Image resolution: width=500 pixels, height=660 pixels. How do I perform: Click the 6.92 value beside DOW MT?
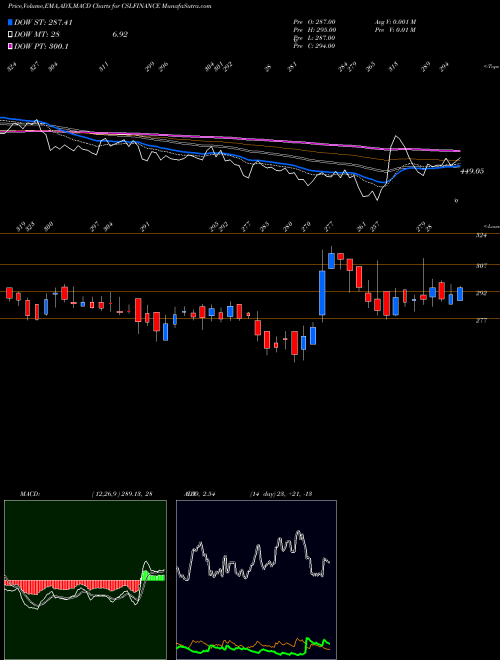pyautogui.click(x=120, y=35)
